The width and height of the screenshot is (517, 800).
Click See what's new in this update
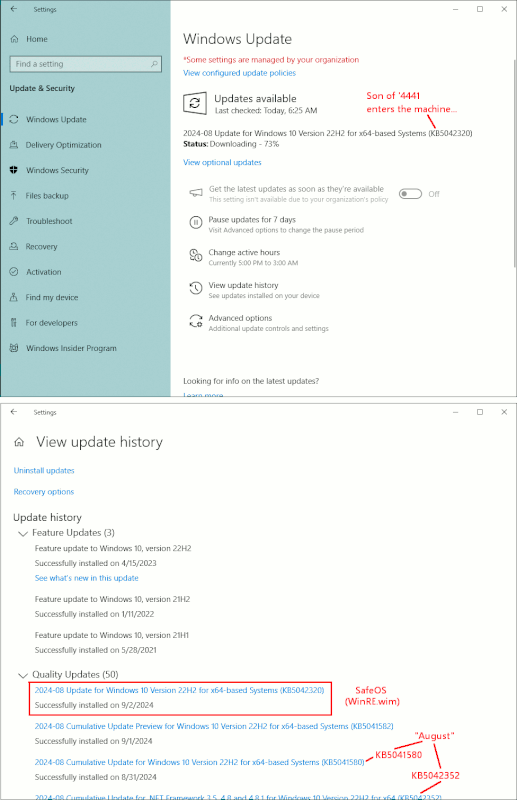[86, 578]
